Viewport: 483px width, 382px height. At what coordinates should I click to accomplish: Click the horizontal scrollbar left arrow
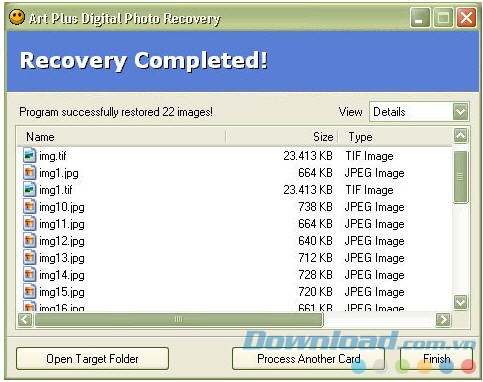(x=25, y=319)
